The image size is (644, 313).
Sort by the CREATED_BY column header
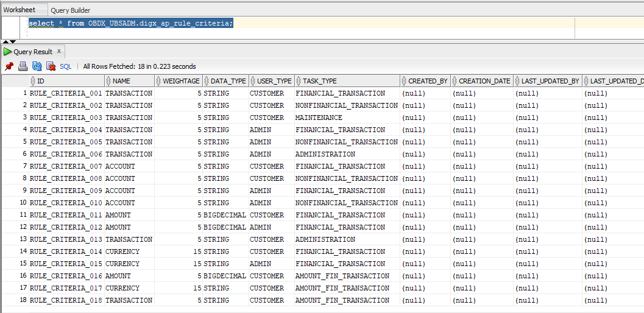tap(425, 81)
